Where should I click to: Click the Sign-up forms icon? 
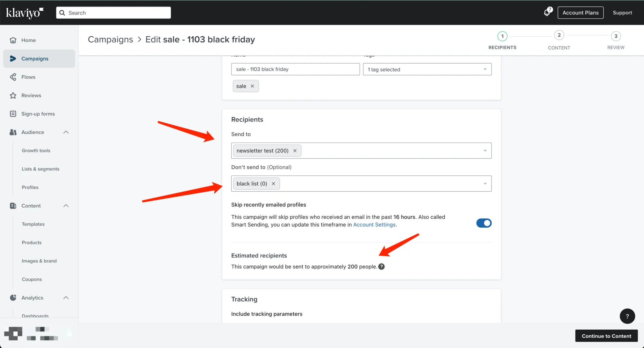[x=13, y=114]
